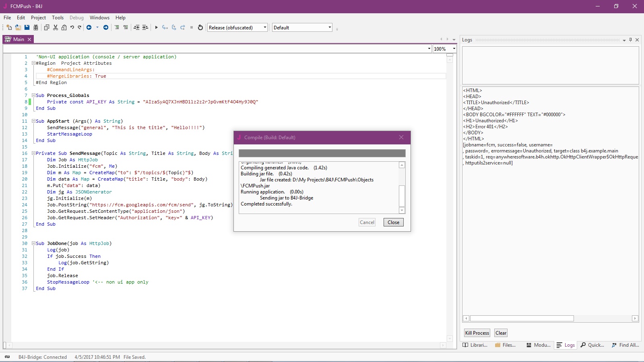Collapse the Sub JobDone code block

pyautogui.click(x=34, y=243)
